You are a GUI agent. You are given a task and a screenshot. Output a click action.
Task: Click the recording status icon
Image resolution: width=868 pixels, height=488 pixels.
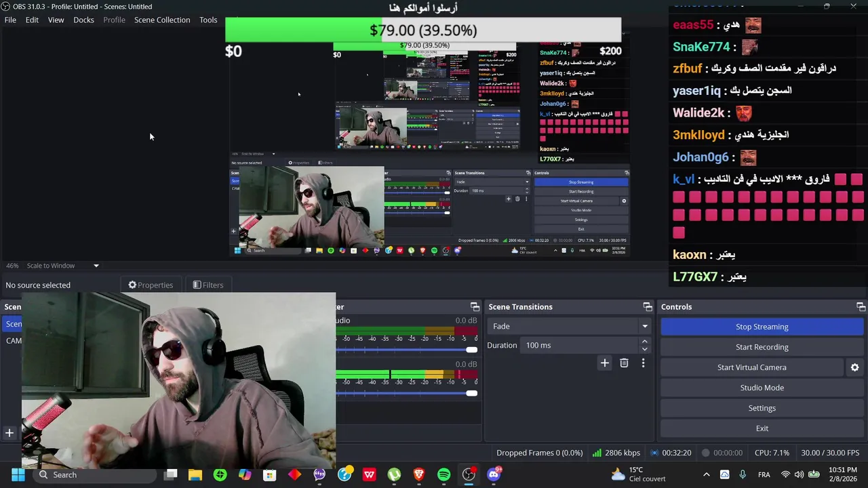706,453
